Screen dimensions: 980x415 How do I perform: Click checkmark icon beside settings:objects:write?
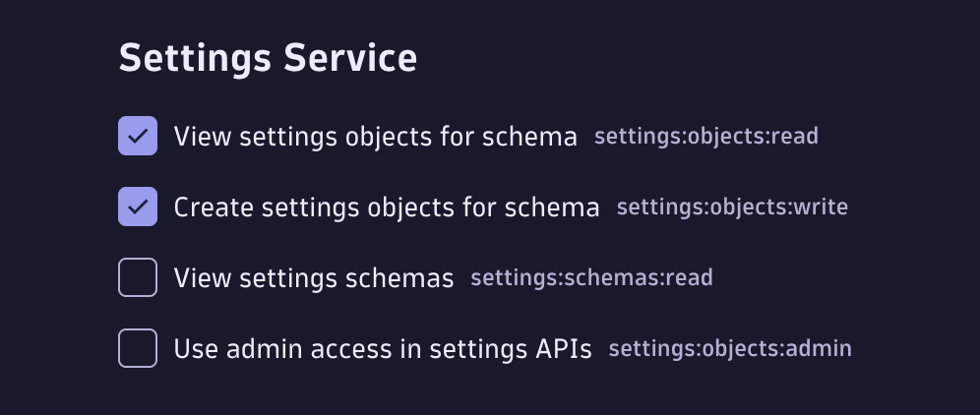click(x=138, y=207)
